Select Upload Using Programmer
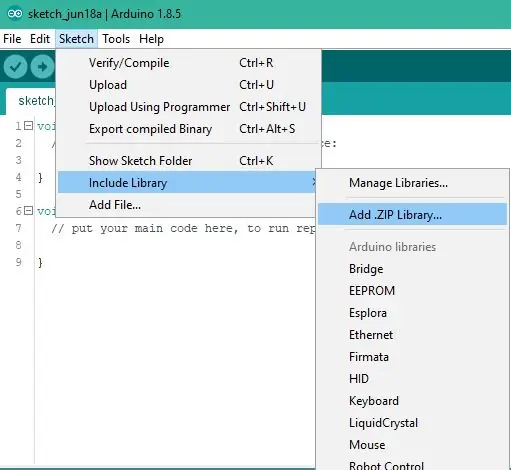Viewport: 511px width, 470px height. click(188, 107)
